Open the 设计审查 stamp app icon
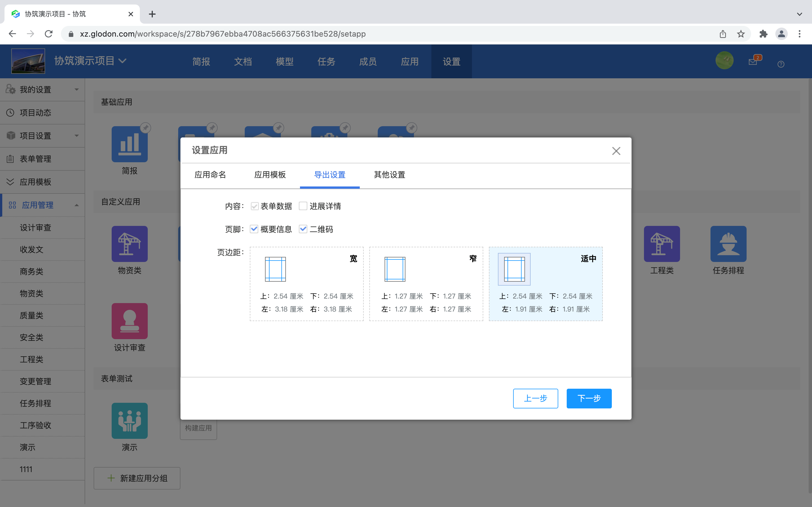812x507 pixels. (129, 321)
